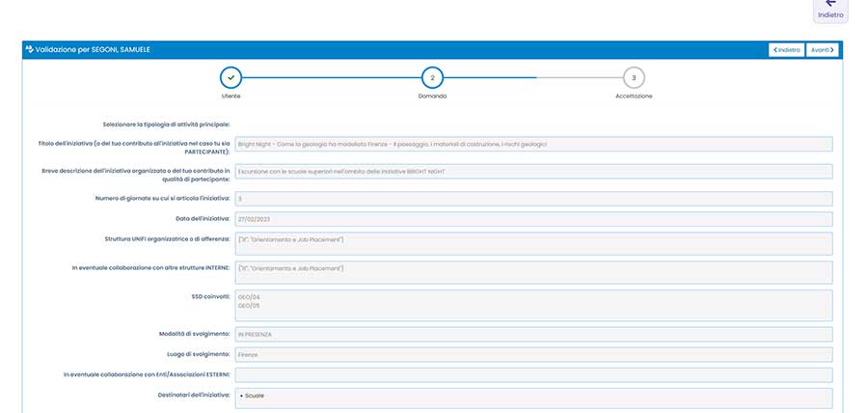Focus the Breve descrizione dell'iniziativa field
868x413 pixels.
pos(532,171)
